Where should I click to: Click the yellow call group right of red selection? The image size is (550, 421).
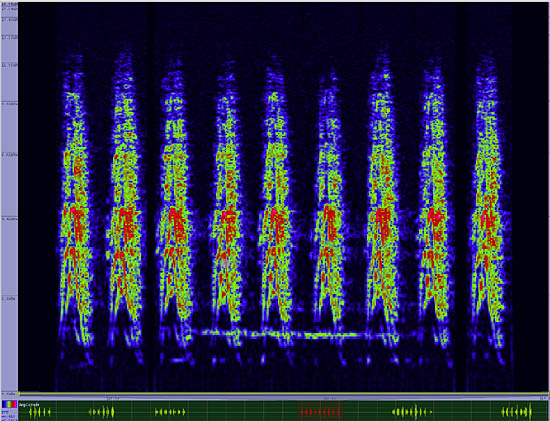412,412
